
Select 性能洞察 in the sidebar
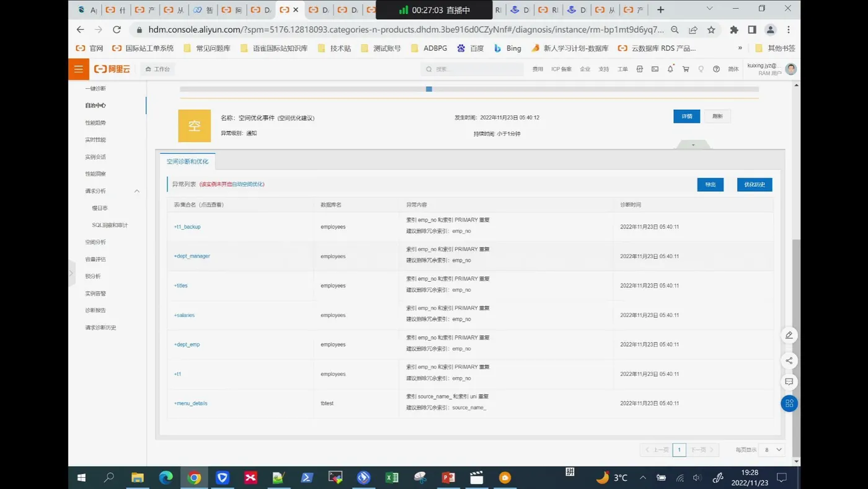point(95,174)
